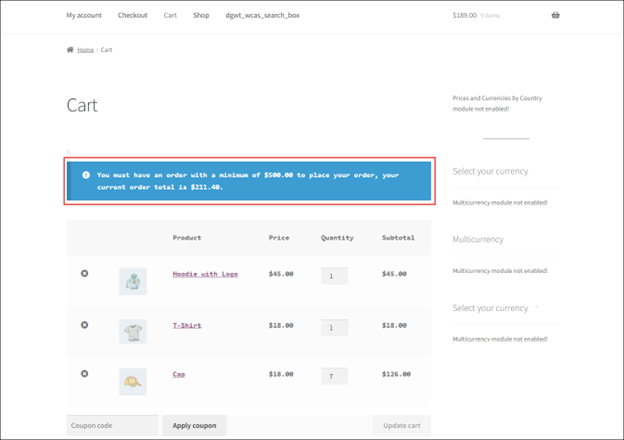
Task: Click the $189.00 cart total in header
Action: 464,15
